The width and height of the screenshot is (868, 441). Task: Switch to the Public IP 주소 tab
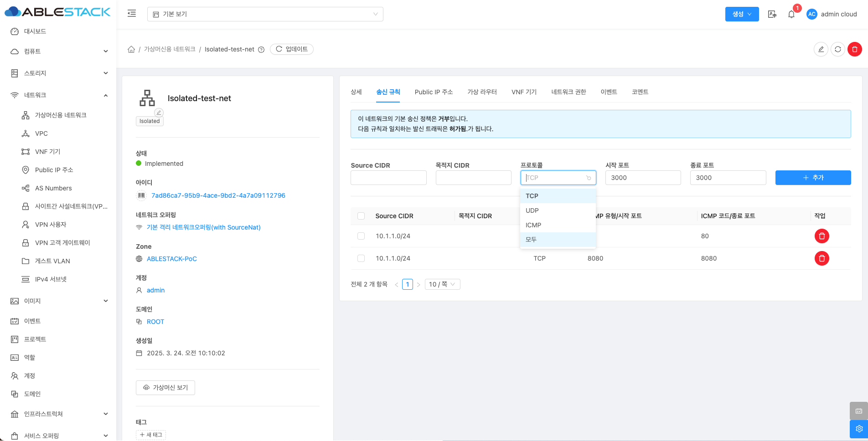pyautogui.click(x=434, y=92)
